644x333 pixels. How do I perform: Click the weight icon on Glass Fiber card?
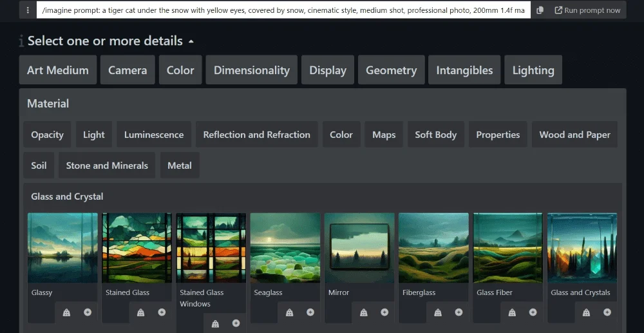[512, 312]
